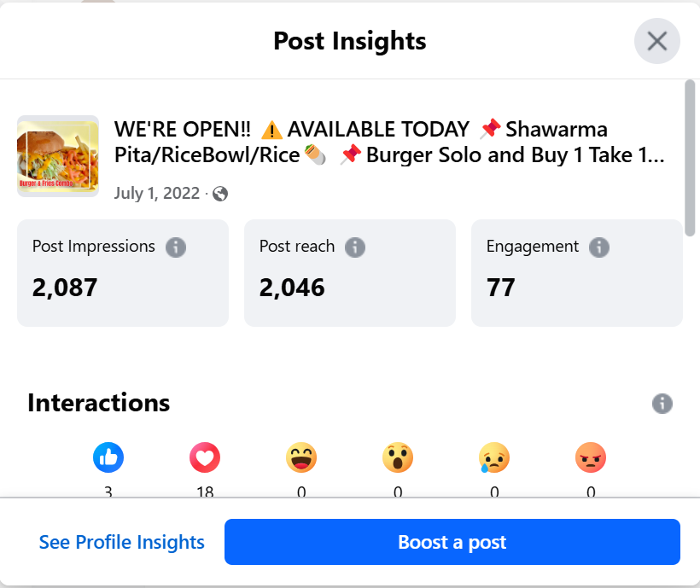Image resolution: width=700 pixels, height=588 pixels.
Task: Click the Wow surprised reaction icon
Action: pos(398,458)
